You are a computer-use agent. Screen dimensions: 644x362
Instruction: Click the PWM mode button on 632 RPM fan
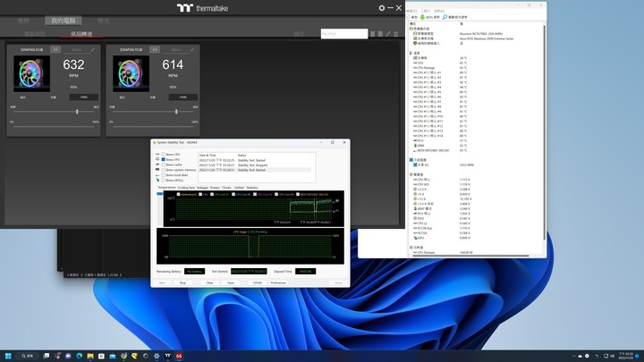tap(84, 97)
